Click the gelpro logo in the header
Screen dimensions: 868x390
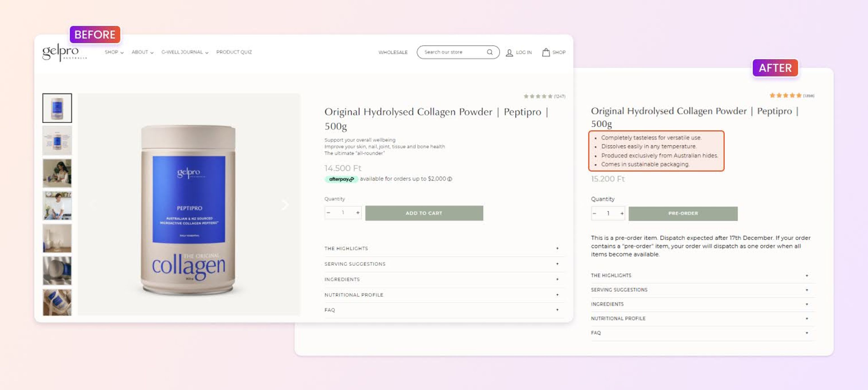pyautogui.click(x=64, y=52)
